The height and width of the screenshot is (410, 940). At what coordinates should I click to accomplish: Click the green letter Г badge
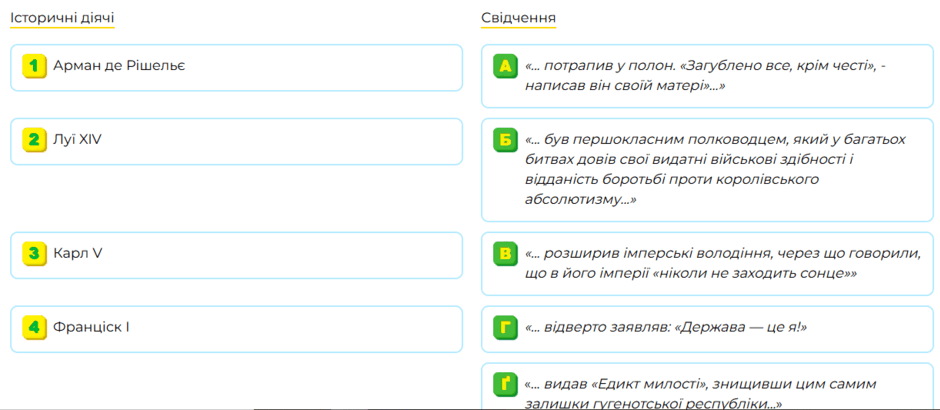(x=505, y=327)
